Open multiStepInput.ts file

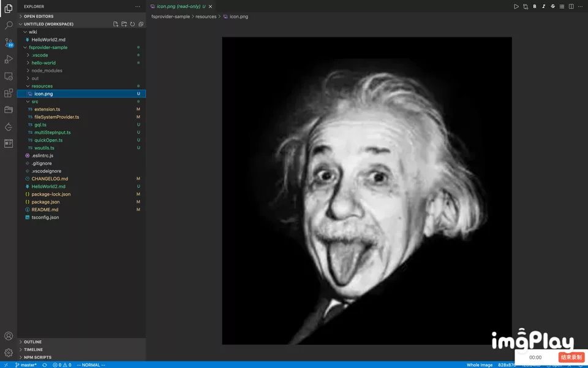point(81,132)
